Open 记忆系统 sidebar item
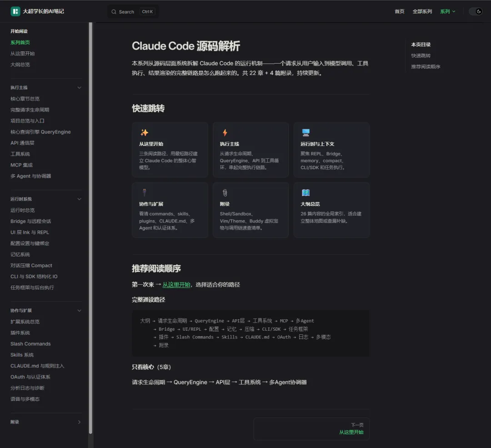The width and height of the screenshot is (491, 448). tap(20, 254)
